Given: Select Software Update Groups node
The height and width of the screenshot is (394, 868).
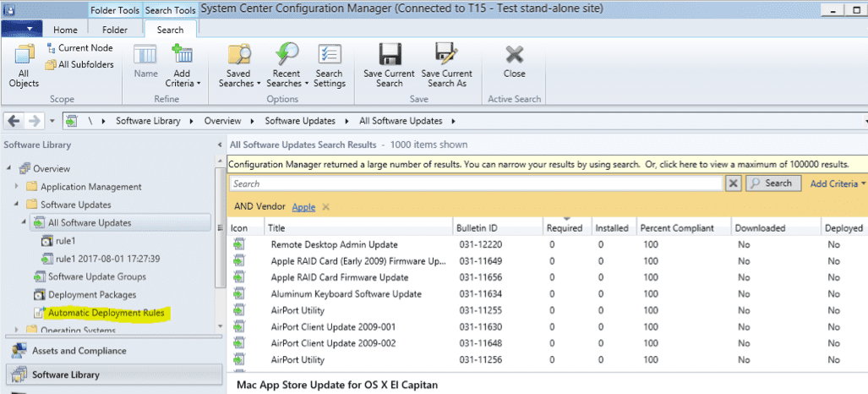Looking at the screenshot, I should click(97, 276).
